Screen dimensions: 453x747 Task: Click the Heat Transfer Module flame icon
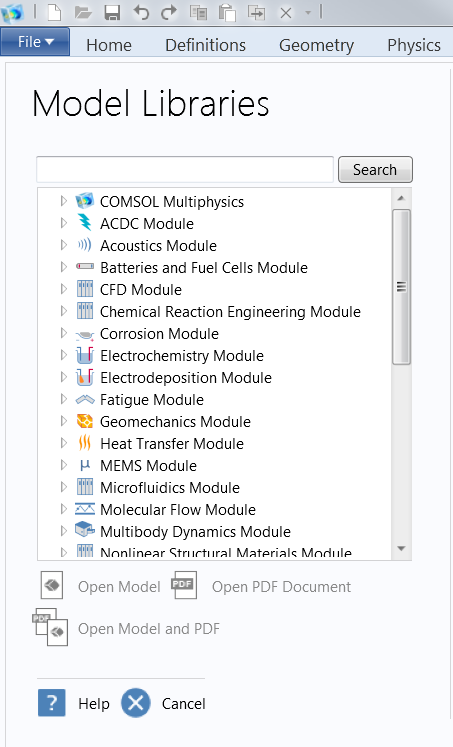pyautogui.click(x=85, y=443)
